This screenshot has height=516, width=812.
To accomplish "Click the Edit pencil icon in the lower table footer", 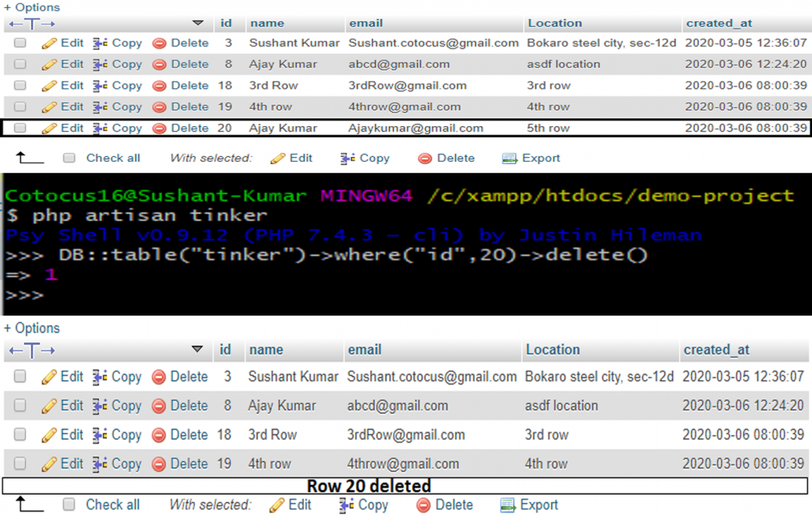I will [x=278, y=506].
